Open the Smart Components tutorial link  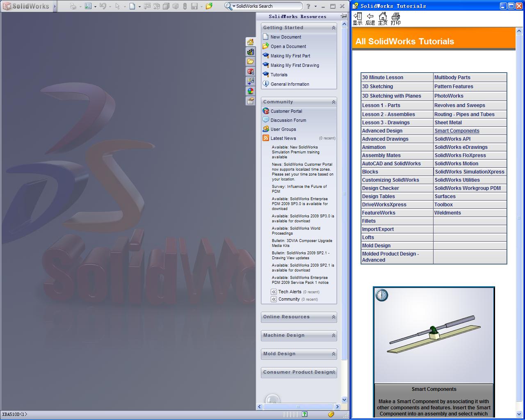click(x=457, y=131)
